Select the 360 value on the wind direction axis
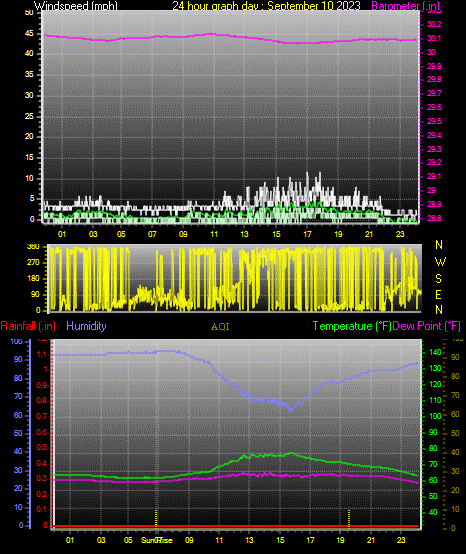The width and height of the screenshot is (466, 554). pyautogui.click(x=34, y=247)
